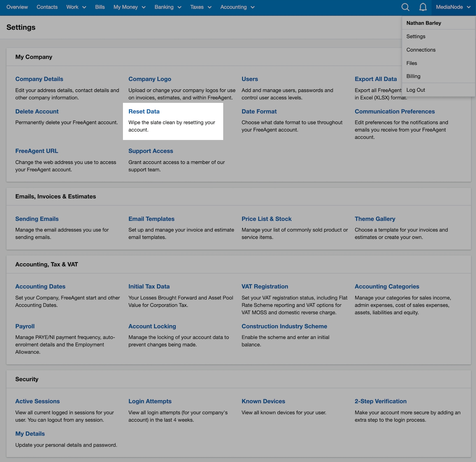Open the Support Access link
This screenshot has height=462, width=476.
click(151, 151)
